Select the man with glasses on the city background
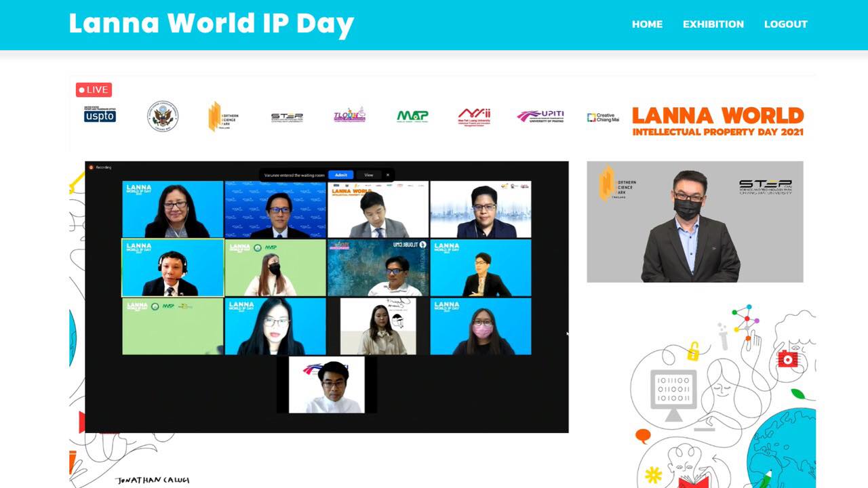The image size is (868, 488). pos(481,209)
